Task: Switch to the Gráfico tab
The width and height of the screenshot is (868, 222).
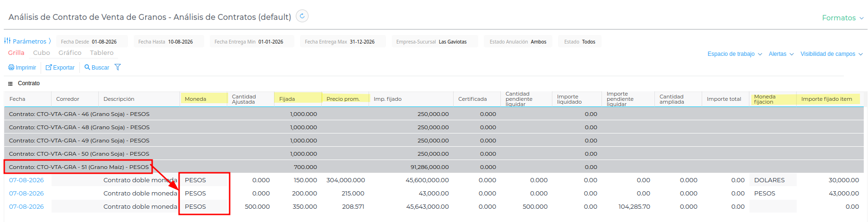Action: (70, 53)
